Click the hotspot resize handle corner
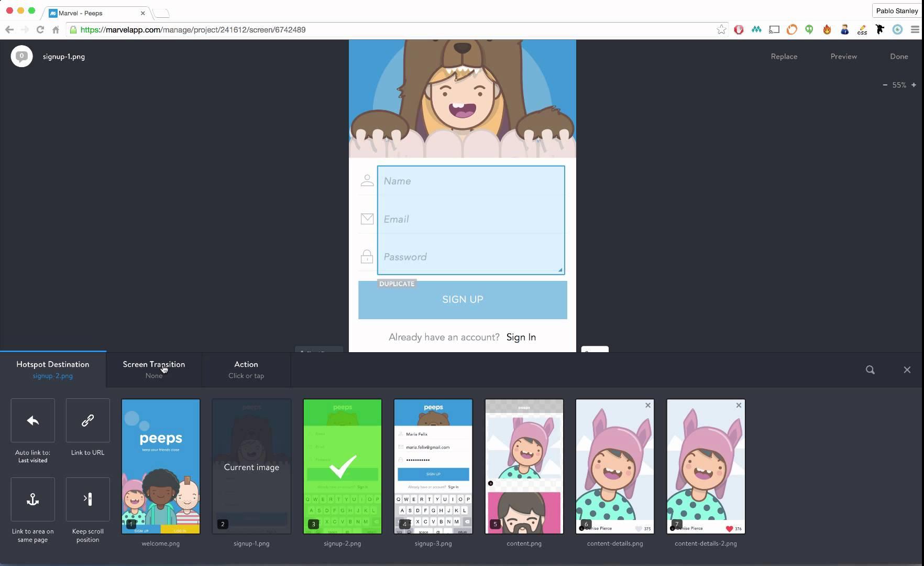The height and width of the screenshot is (566, 924). (x=560, y=270)
